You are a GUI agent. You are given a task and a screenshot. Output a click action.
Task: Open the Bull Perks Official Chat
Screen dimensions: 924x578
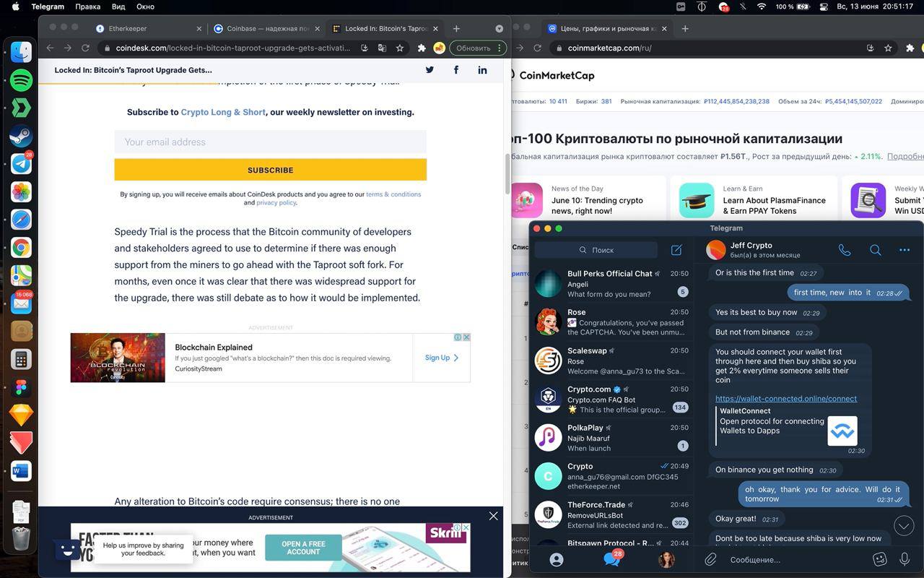click(x=611, y=283)
